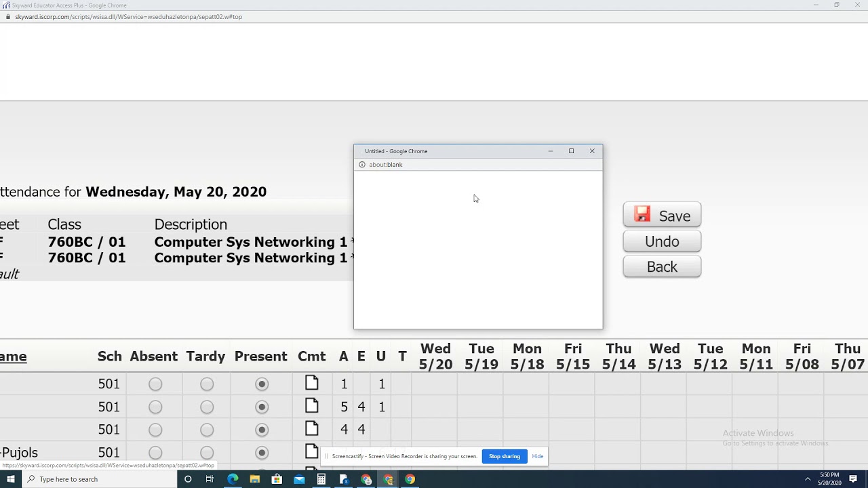Close the Untitled Chrome popup window
868x488 pixels.
coord(592,151)
